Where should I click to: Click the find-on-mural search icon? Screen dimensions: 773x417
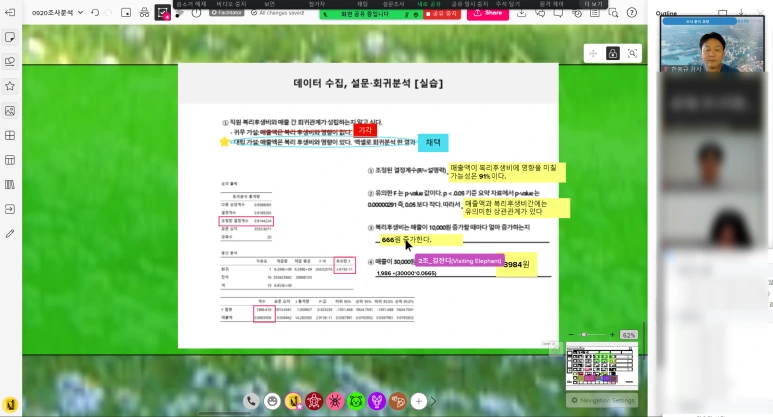tap(613, 13)
